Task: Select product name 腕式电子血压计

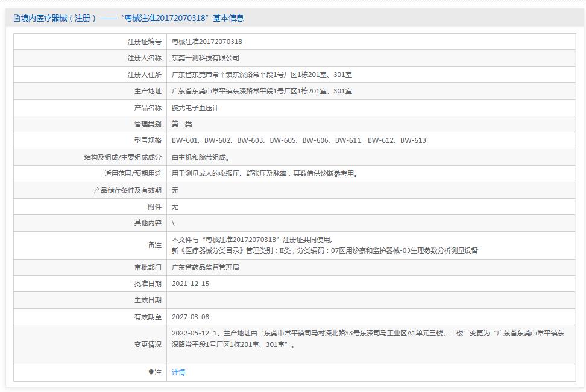Action: 195,108
